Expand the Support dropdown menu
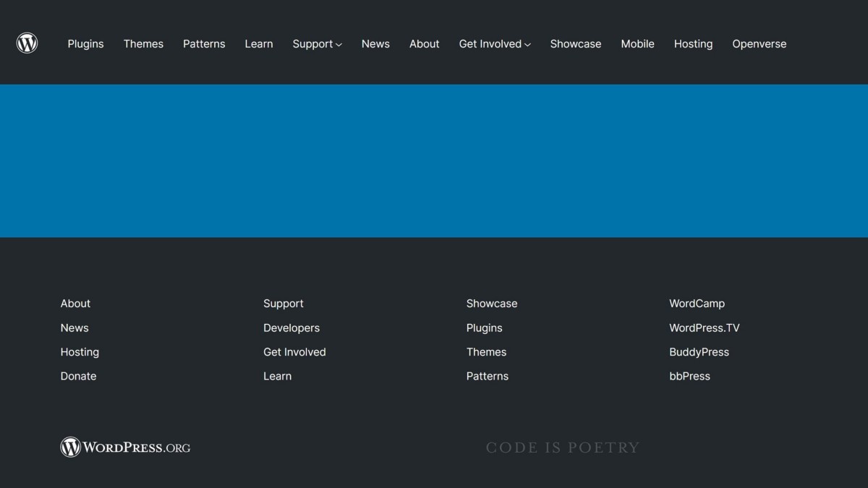868x488 pixels. (317, 44)
